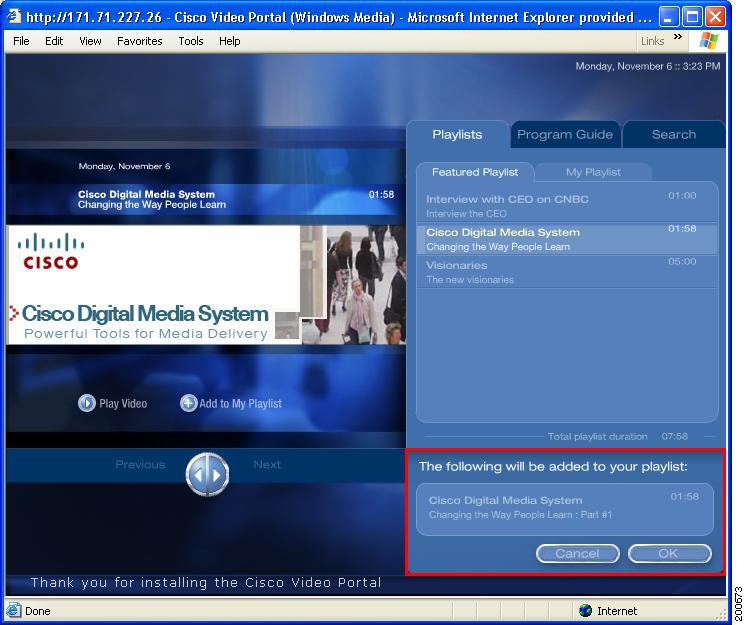This screenshot has height=625, width=745.
Task: Switch to the Program Guide tab
Action: click(x=564, y=135)
